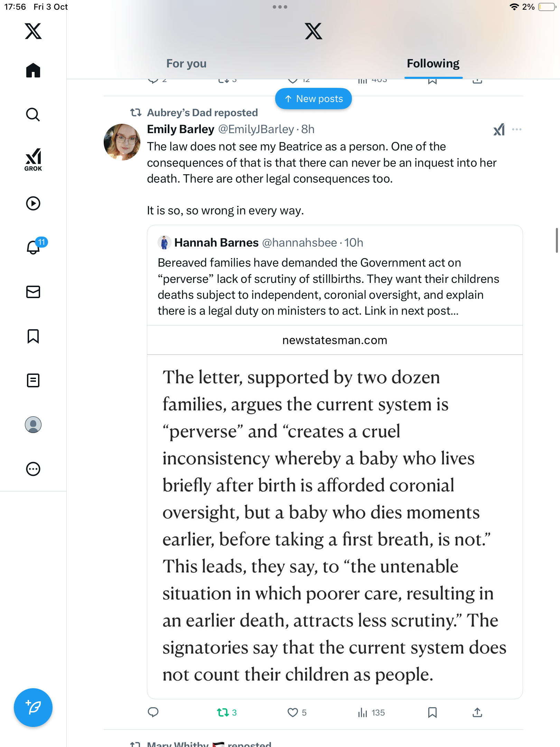Viewport: 560px width, 747px height.
Task: Undo repost on Emily Barley's post
Action: point(223,712)
